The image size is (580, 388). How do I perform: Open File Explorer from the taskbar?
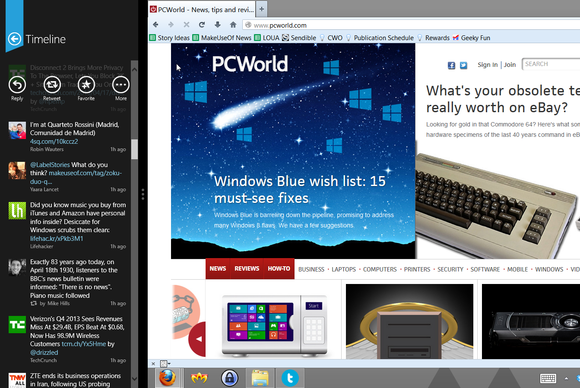point(260,378)
